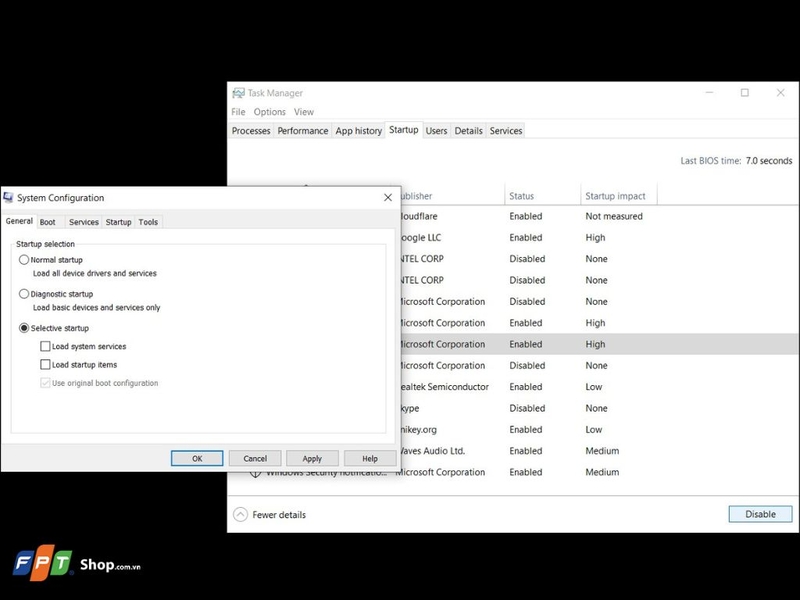Click the Google LLC publisher entry

421,238
